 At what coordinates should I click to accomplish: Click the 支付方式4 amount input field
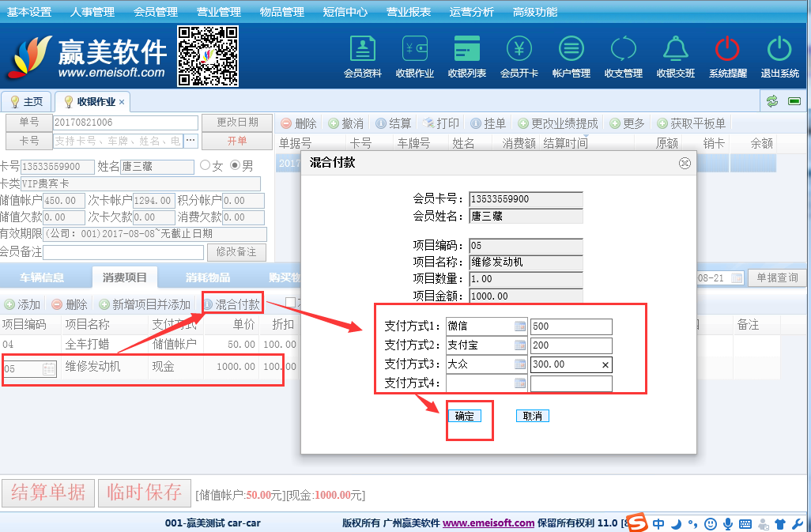(571, 383)
